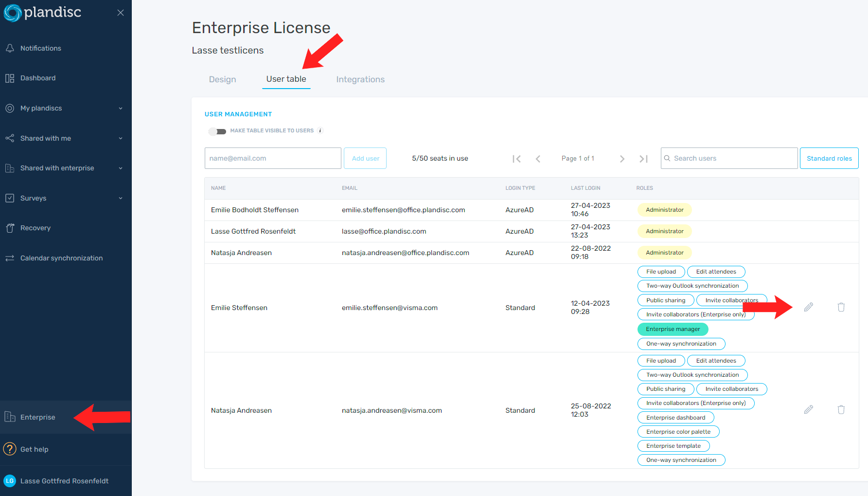This screenshot has height=496, width=868.
Task: Click Natasja Andreasen's Enterprise color palette tag
Action: point(678,432)
